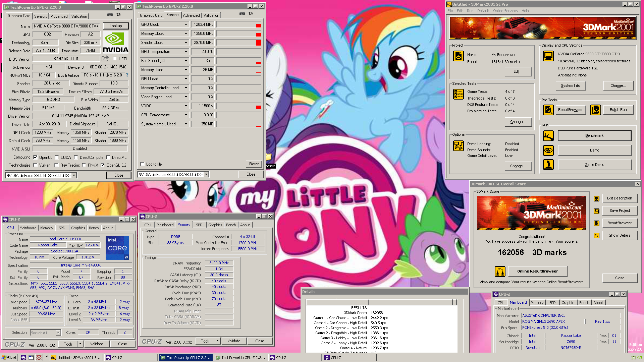Click the Edit Description icon in score window
The height and width of the screenshot is (362, 644).
596,198
